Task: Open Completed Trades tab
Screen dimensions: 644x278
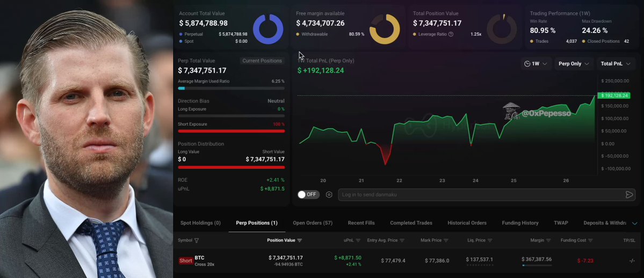Action: tap(411, 223)
